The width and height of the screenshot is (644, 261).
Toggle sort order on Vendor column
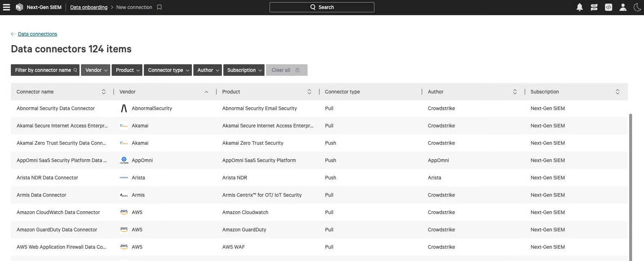pyautogui.click(x=206, y=92)
